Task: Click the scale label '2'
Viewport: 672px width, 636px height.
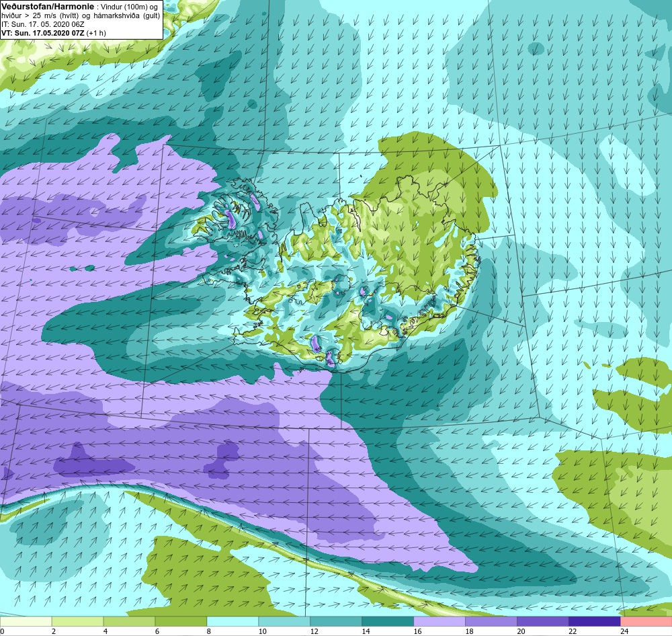Action: click(x=54, y=631)
